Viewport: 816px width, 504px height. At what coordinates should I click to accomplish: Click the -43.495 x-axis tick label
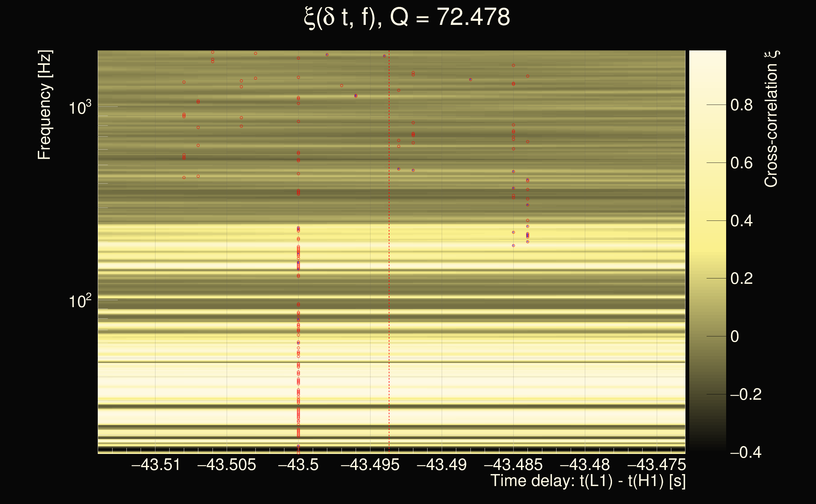pos(370,465)
